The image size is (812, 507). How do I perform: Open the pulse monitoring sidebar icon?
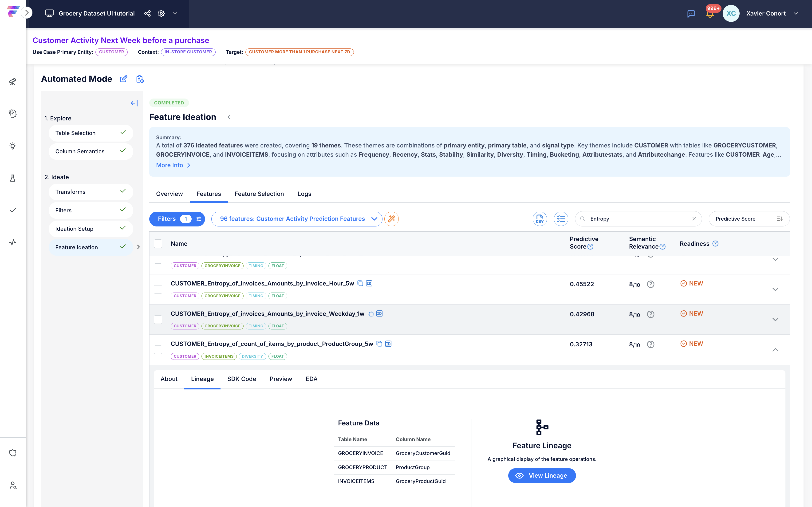tap(13, 242)
